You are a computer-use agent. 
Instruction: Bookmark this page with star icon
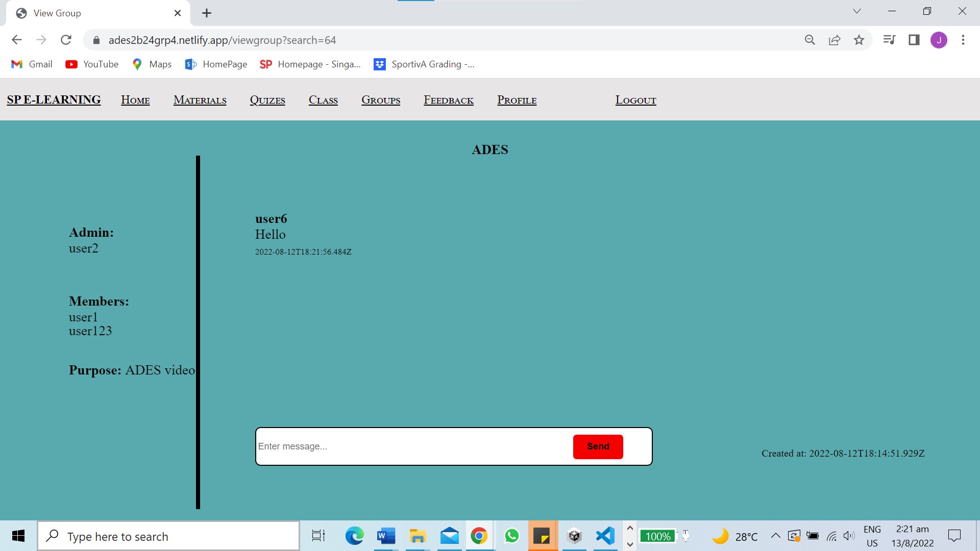pos(859,40)
